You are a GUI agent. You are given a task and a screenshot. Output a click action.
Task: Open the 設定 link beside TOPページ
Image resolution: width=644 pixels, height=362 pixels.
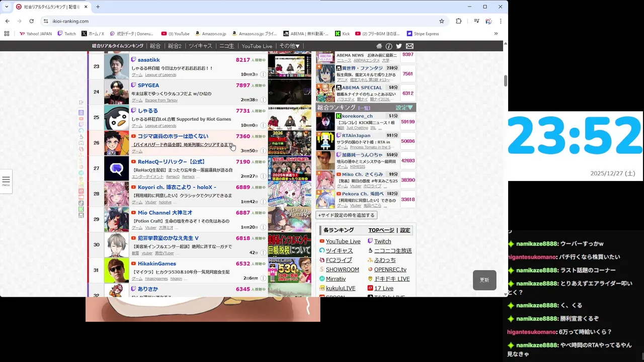(405, 230)
